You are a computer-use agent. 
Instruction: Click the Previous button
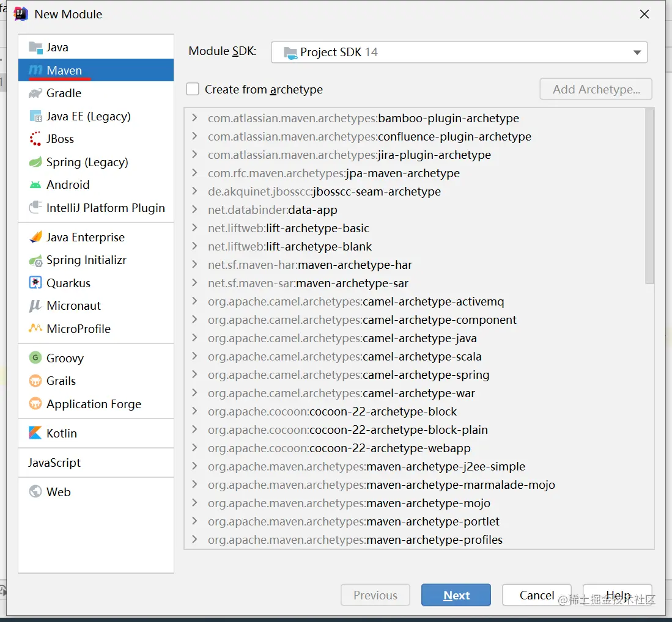(375, 595)
